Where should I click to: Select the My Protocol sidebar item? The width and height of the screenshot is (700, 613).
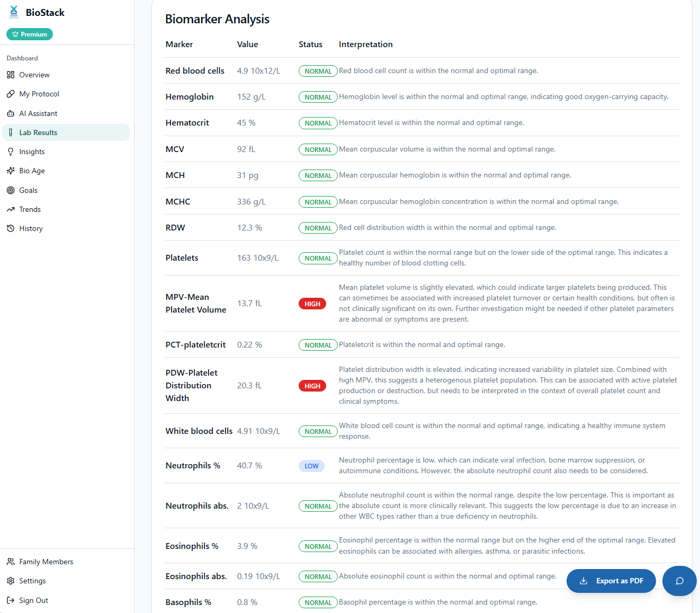39,94
